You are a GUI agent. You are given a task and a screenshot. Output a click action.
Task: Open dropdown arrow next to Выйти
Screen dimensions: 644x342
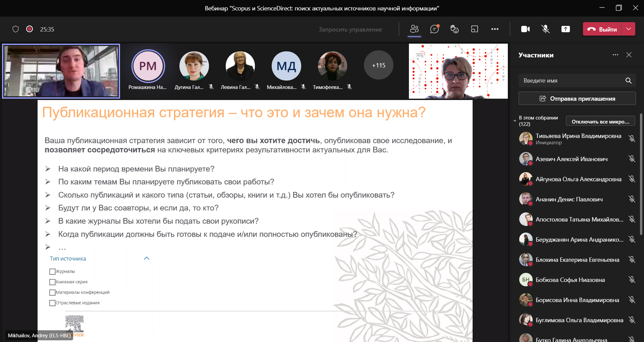click(629, 29)
